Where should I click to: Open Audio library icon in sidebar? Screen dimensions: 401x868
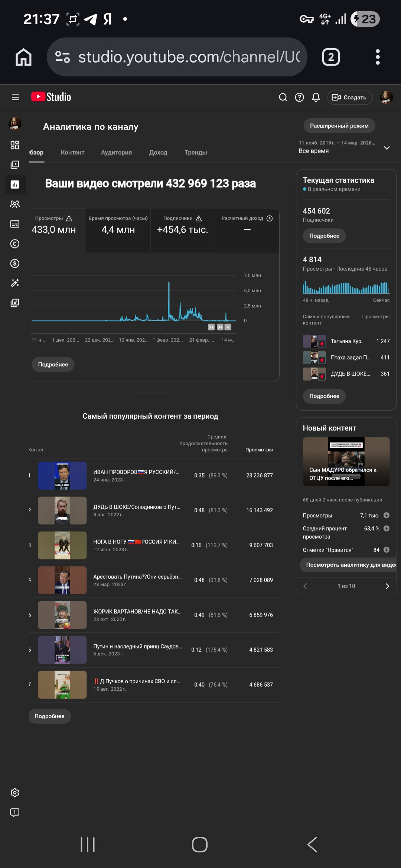15,303
